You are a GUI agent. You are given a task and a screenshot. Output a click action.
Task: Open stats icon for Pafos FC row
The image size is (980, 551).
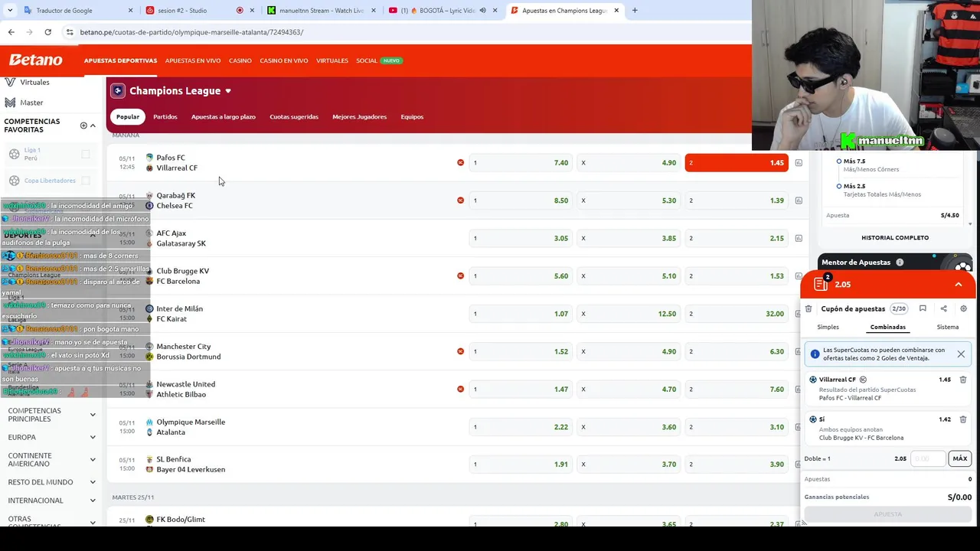pos(799,163)
